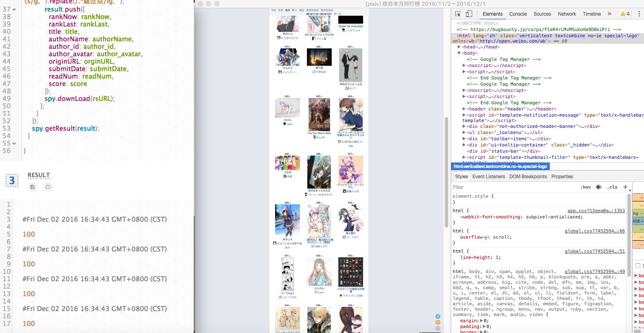
Task: Collapse code fold arrow at line 37
Action: coord(14,10)
